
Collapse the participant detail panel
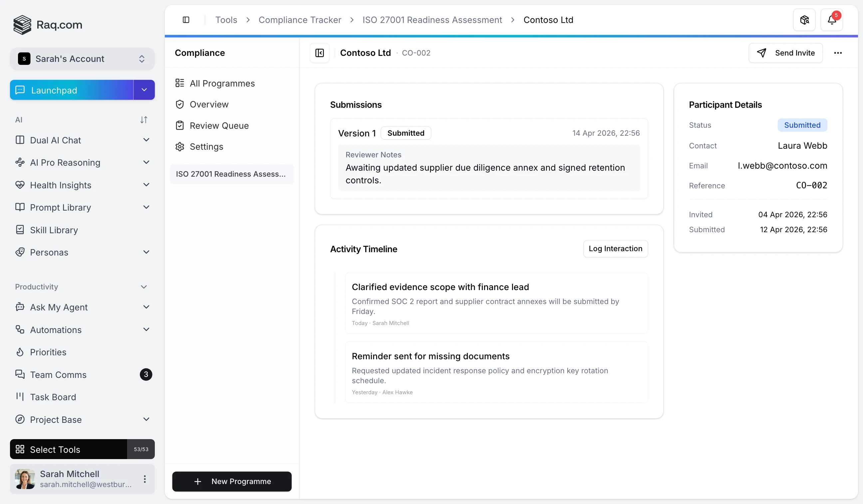(x=319, y=53)
